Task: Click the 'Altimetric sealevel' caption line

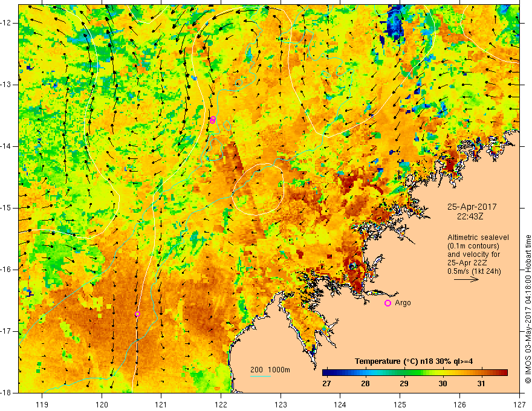Action: [478, 238]
